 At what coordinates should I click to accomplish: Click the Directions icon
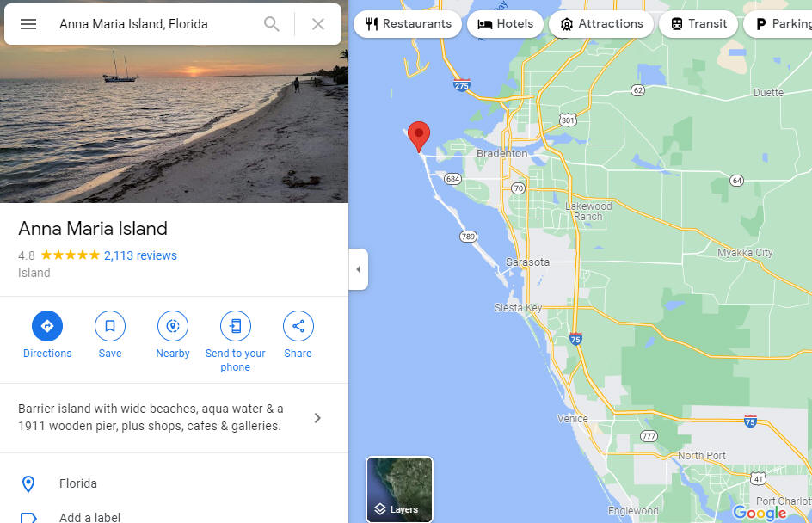[47, 326]
